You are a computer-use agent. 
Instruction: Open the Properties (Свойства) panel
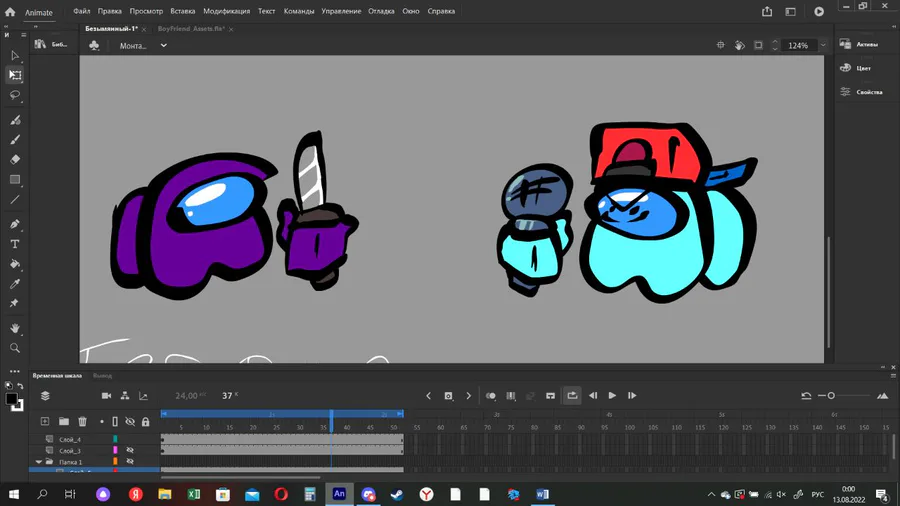(x=861, y=92)
